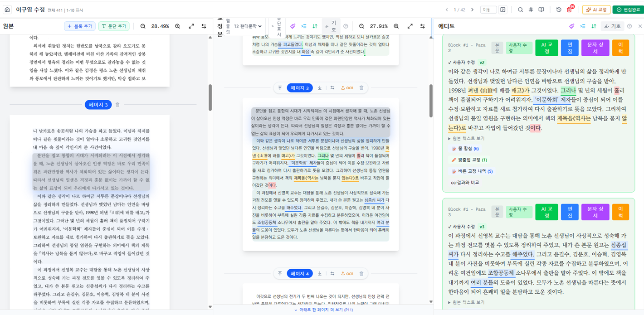Open search with the magnifier icon in top bar
Image resolution: width=644 pixels, height=315 pixels.
pyautogui.click(x=520, y=10)
